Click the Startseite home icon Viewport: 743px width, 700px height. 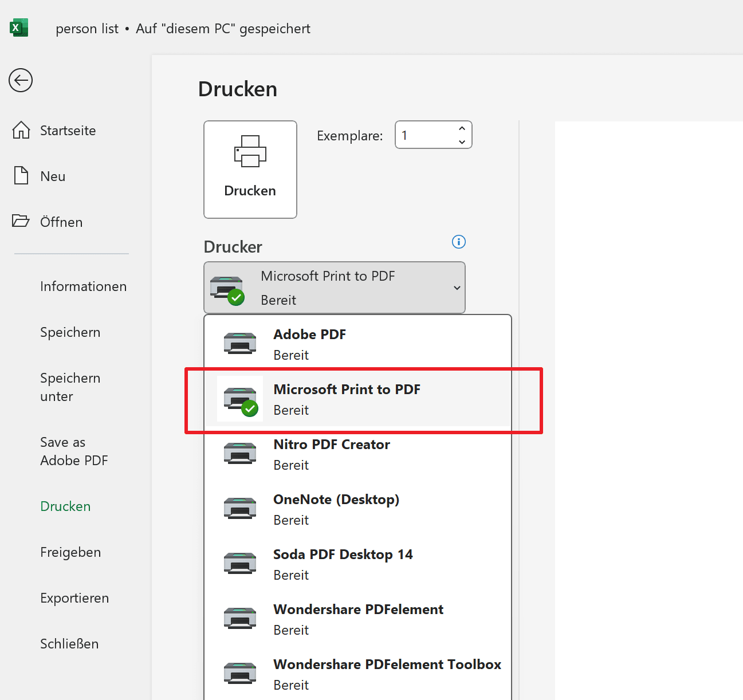(21, 130)
